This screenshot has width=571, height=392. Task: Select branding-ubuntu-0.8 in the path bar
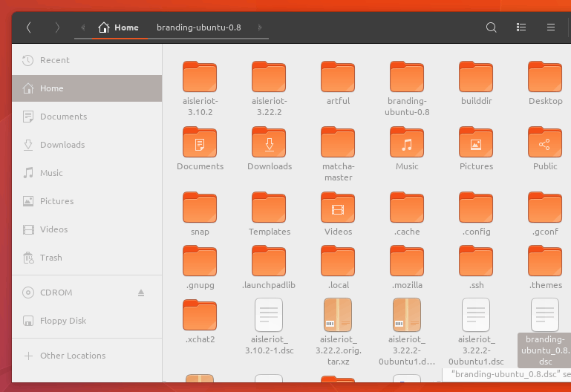(x=198, y=27)
